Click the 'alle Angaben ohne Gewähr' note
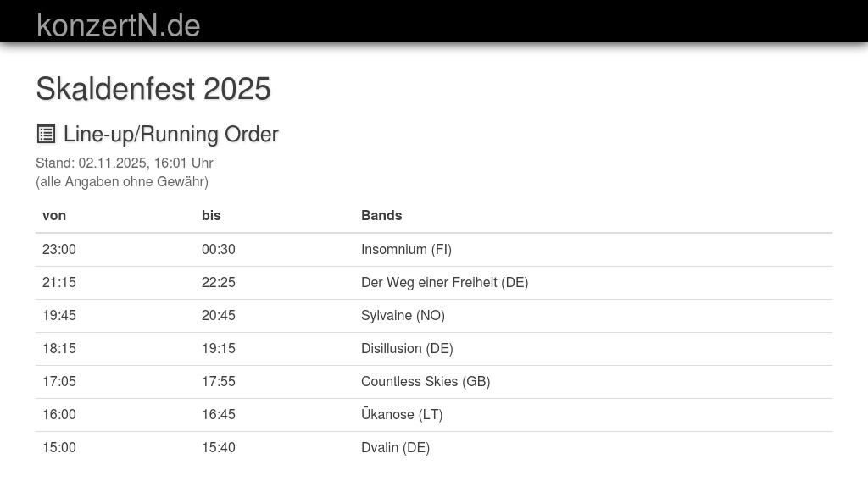868x481 pixels. click(122, 181)
